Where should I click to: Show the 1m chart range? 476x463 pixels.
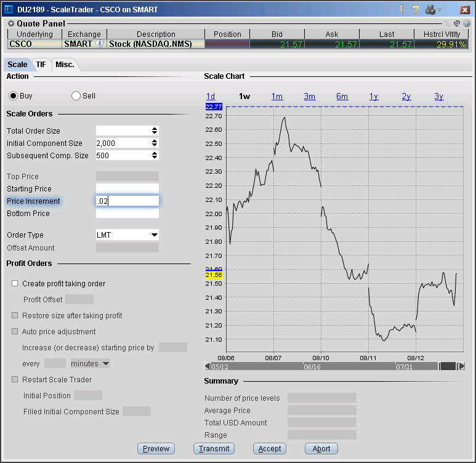point(276,97)
